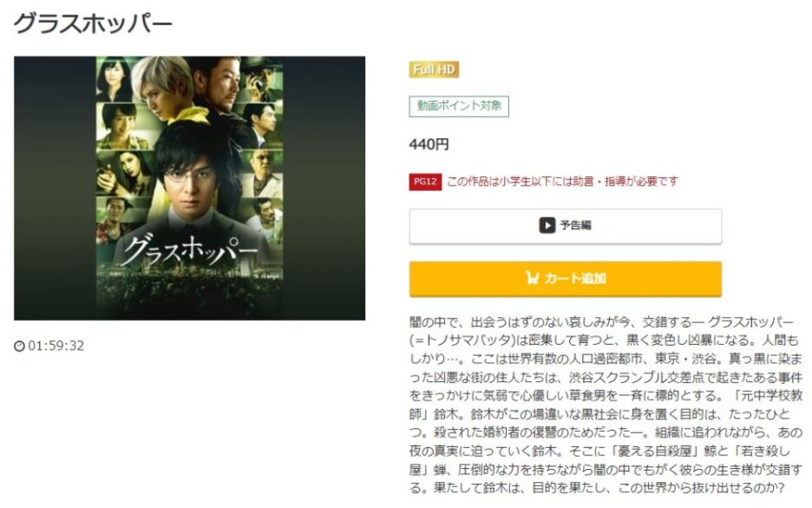Image resolution: width=812 pixels, height=508 pixels.
Task: Click the PG12 guidance warning text
Action: (562, 181)
